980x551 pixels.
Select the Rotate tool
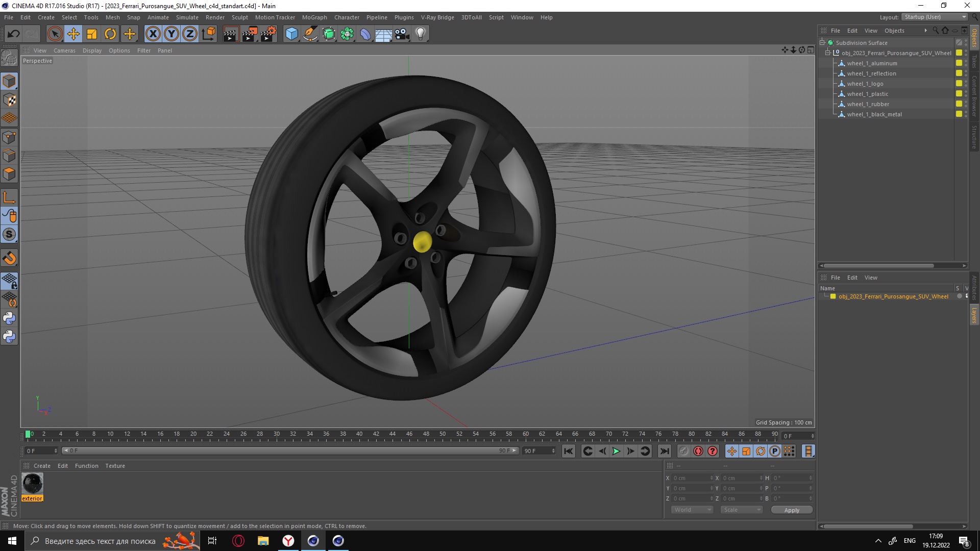pyautogui.click(x=110, y=34)
